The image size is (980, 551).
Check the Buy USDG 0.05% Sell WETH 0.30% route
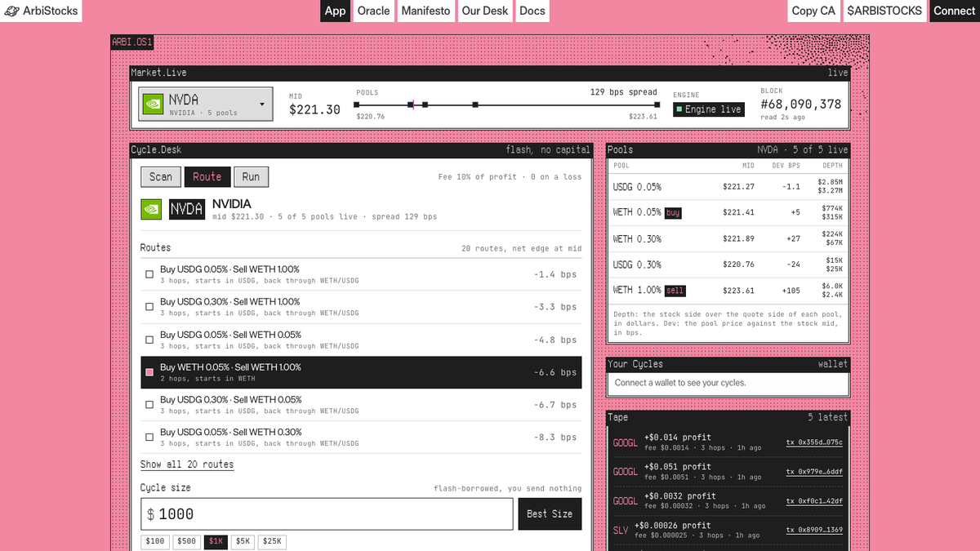tap(149, 438)
